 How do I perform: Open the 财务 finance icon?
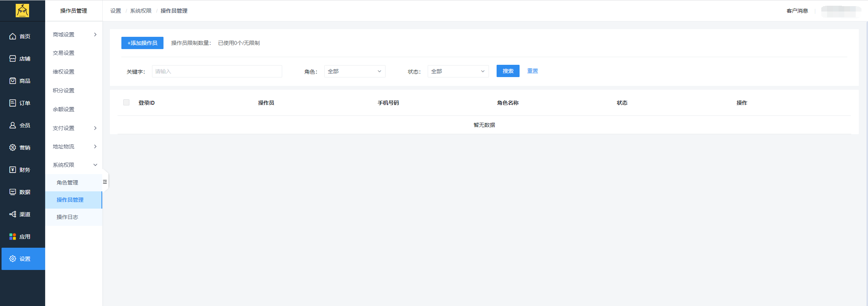(13, 170)
